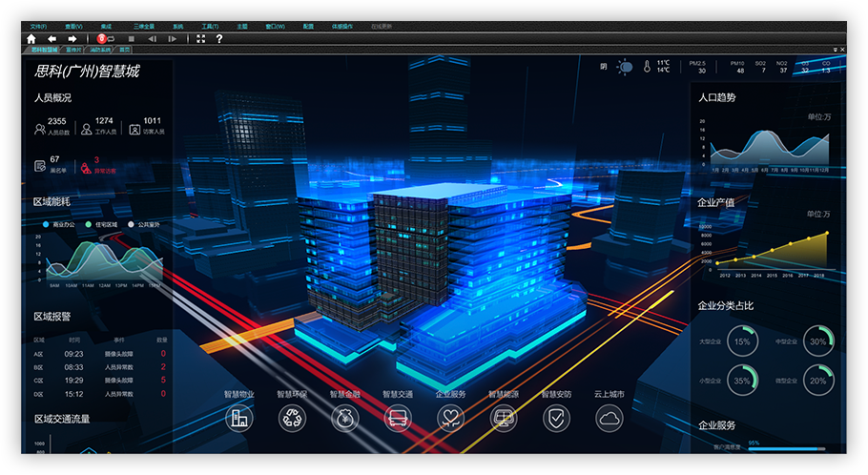Select the C区 19:29 alarm row

[x=99, y=381]
